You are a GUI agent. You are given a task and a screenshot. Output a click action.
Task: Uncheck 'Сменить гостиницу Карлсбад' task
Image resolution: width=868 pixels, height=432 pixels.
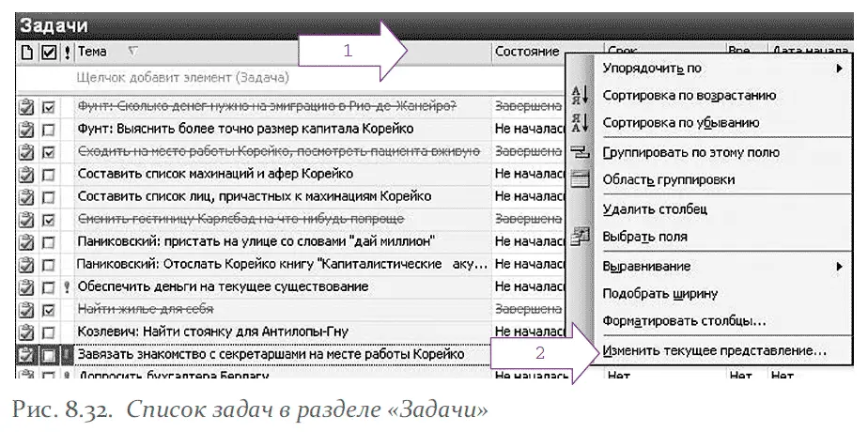(x=49, y=220)
